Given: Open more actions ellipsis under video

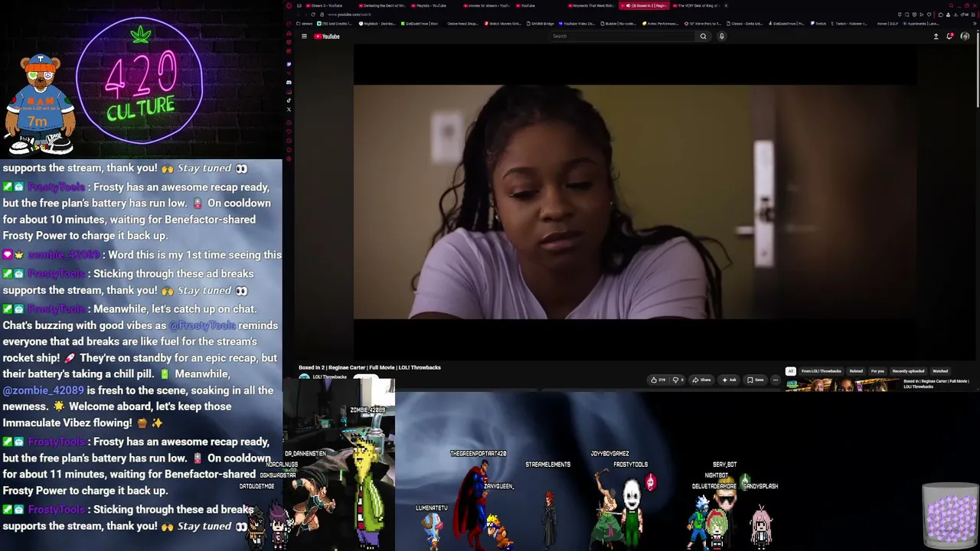Looking at the screenshot, I should tap(775, 380).
